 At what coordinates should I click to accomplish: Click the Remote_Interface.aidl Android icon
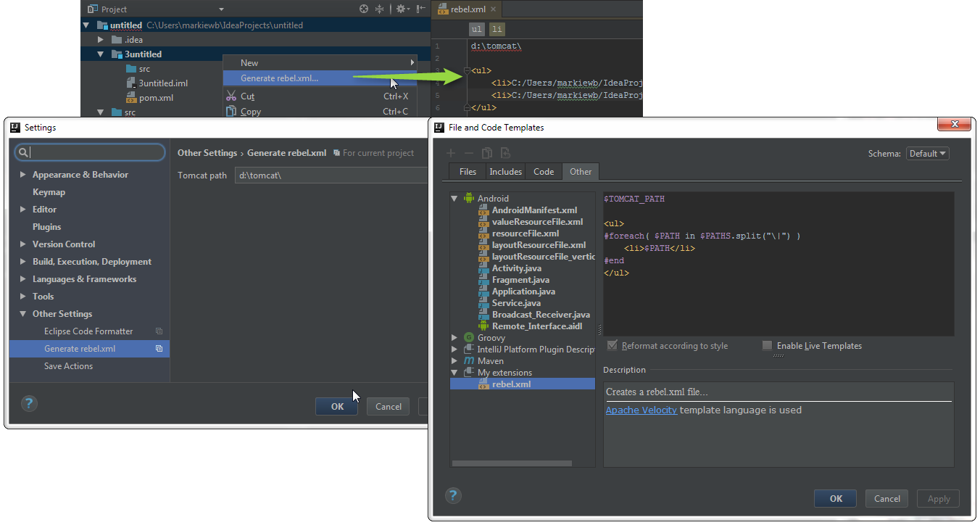click(x=483, y=326)
